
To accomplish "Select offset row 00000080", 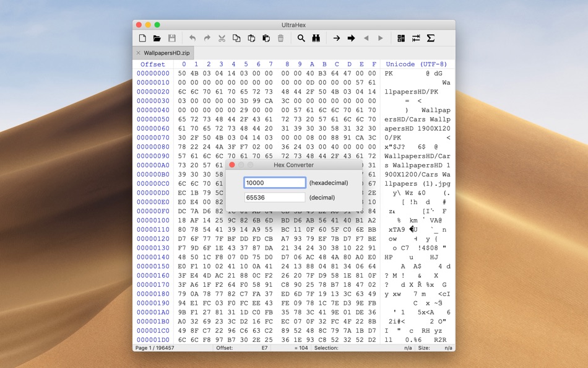I will (153, 147).
